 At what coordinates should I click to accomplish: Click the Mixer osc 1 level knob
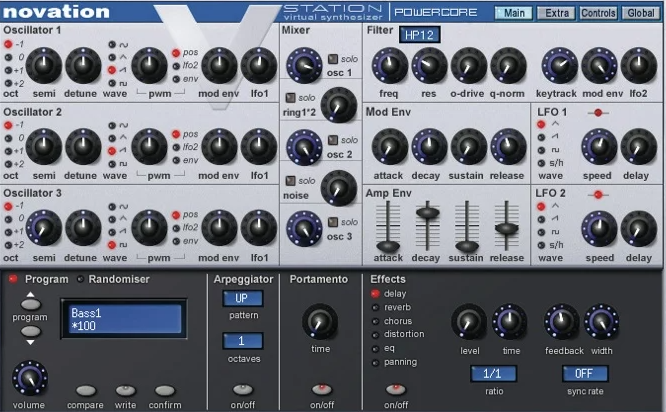pos(304,66)
